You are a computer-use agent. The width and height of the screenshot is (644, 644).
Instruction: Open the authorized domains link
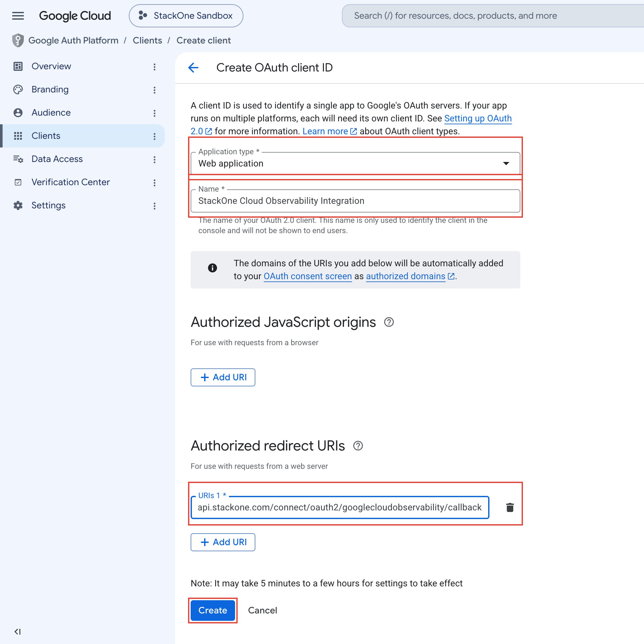(410, 276)
